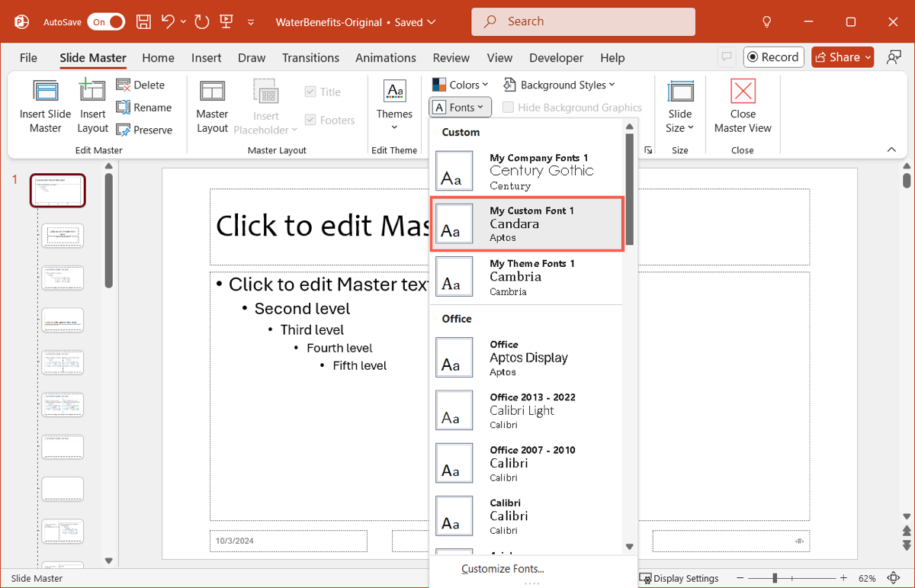Select Office 2007 - 2010 Calibri fonts
Image resolution: width=915 pixels, height=588 pixels.
click(526, 463)
